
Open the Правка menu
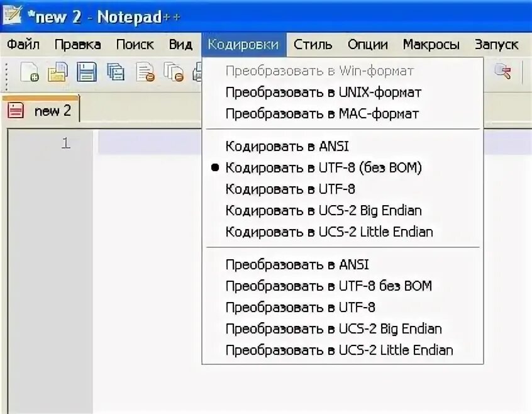[78, 45]
